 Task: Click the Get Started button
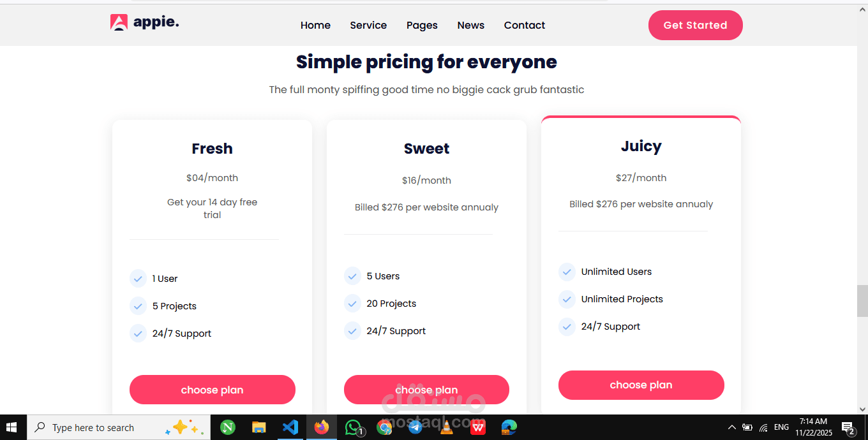pyautogui.click(x=695, y=26)
